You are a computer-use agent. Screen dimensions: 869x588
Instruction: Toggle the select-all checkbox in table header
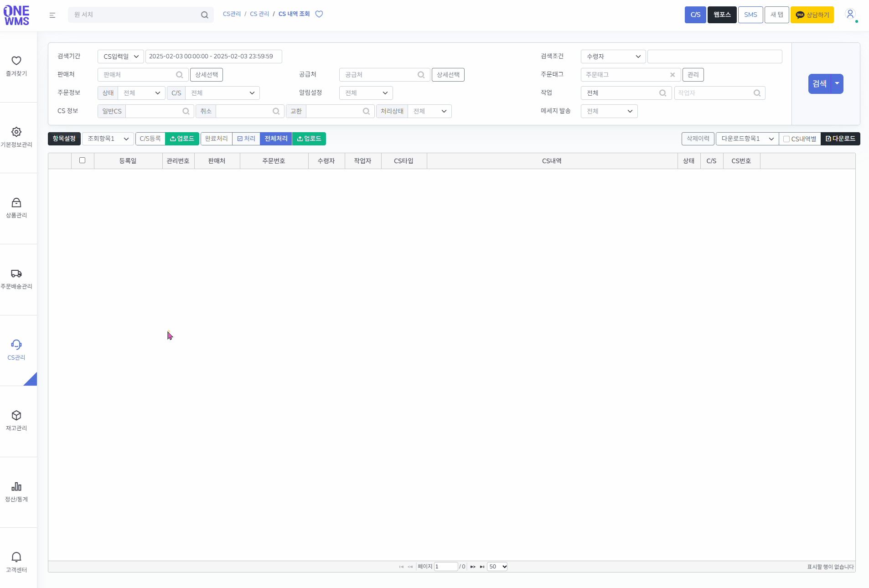coord(83,160)
